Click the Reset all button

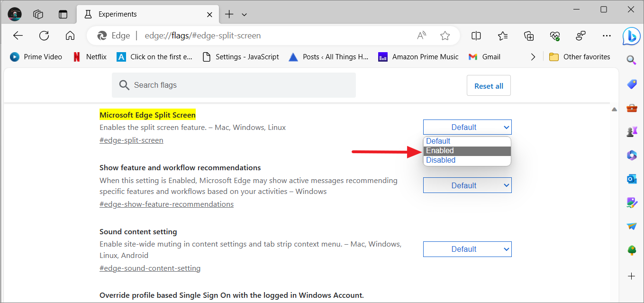coord(489,85)
